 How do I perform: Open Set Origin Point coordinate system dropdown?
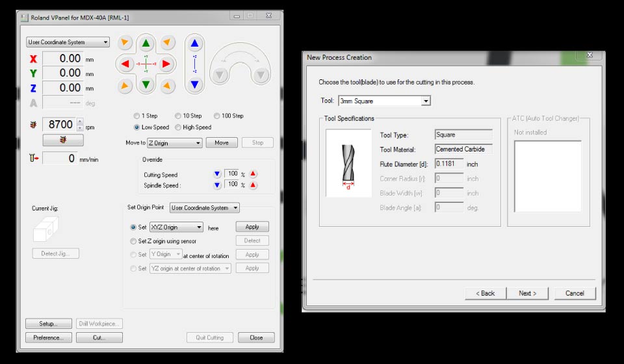click(x=205, y=207)
